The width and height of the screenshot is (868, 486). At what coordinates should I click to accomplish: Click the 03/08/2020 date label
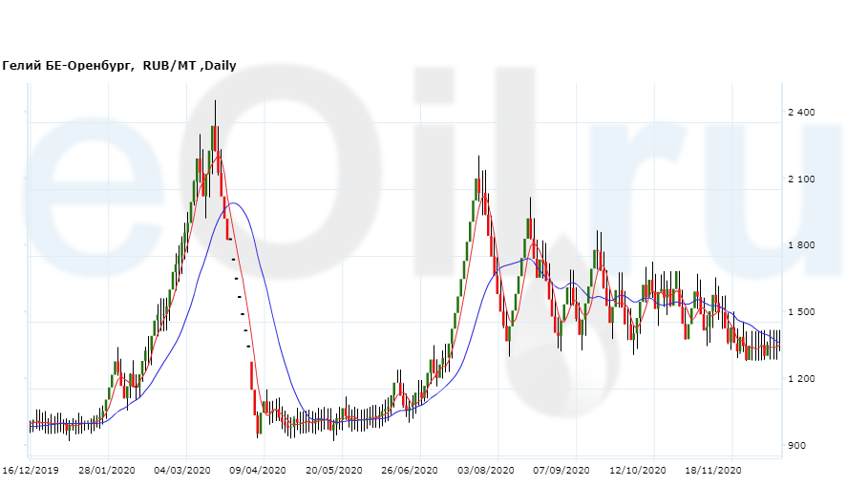[x=486, y=471]
